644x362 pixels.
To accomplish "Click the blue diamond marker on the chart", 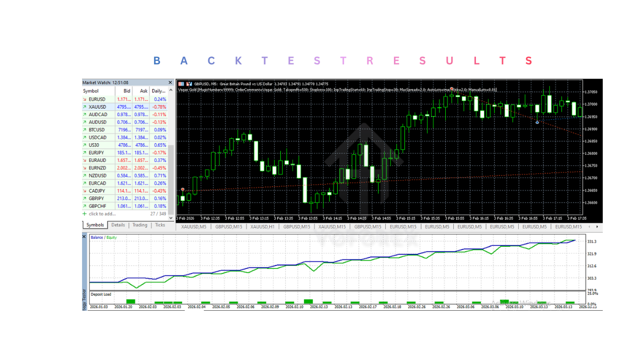I will point(537,122).
